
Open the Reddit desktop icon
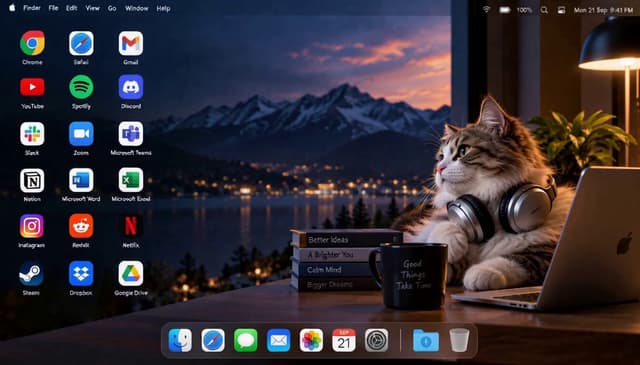[81, 226]
